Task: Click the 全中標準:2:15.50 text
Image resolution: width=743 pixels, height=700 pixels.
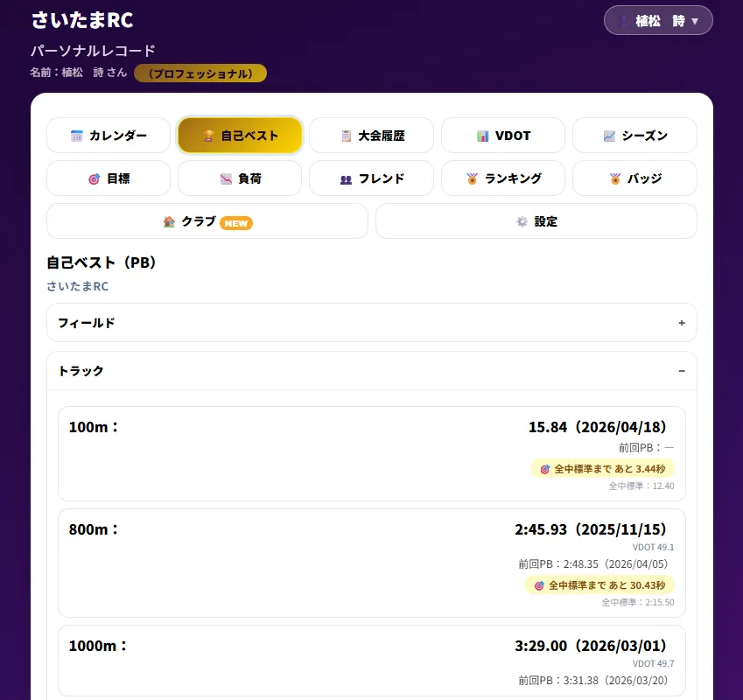Action: click(x=638, y=602)
